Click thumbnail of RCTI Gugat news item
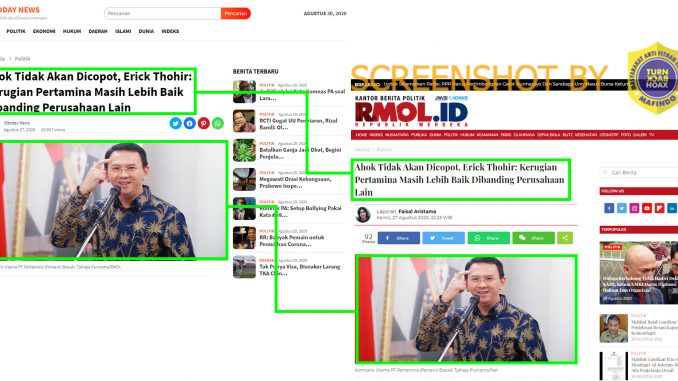The height and width of the screenshot is (381, 678). pos(244,121)
